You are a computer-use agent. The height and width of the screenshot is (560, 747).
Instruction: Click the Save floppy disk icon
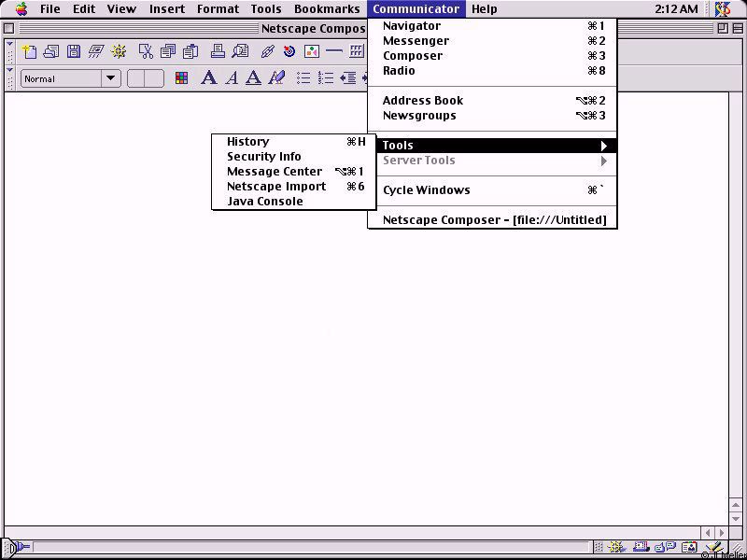click(x=74, y=51)
